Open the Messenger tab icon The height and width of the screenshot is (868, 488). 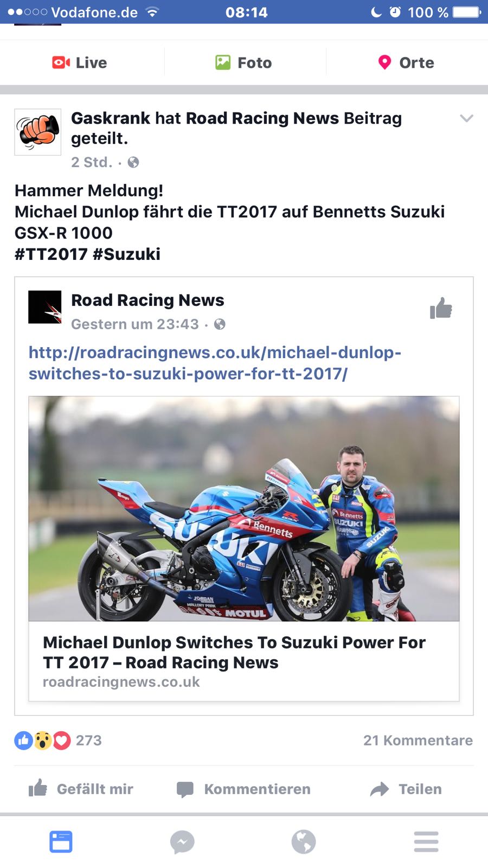click(182, 842)
